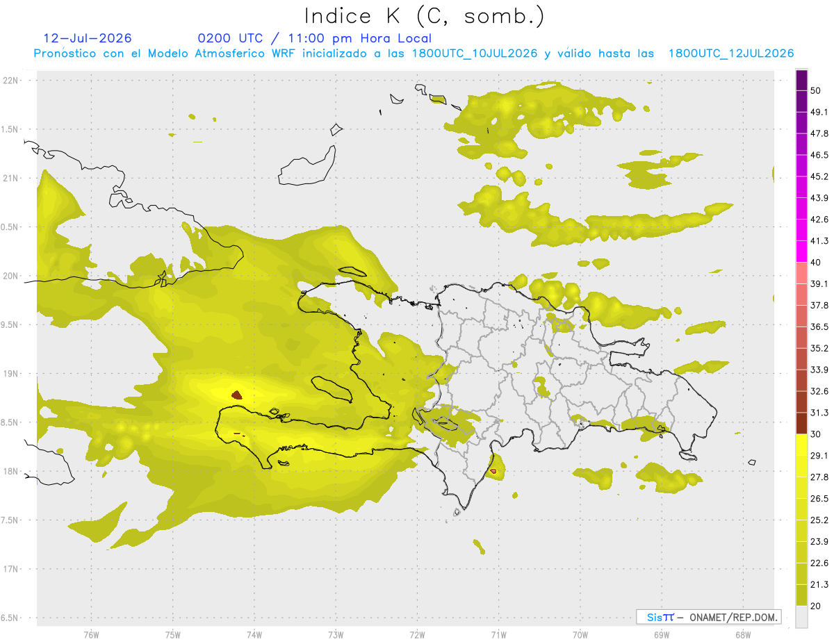Viewport: 834px width, 644px height.
Task: Click the longitude label "76W"
Action: (x=91, y=635)
